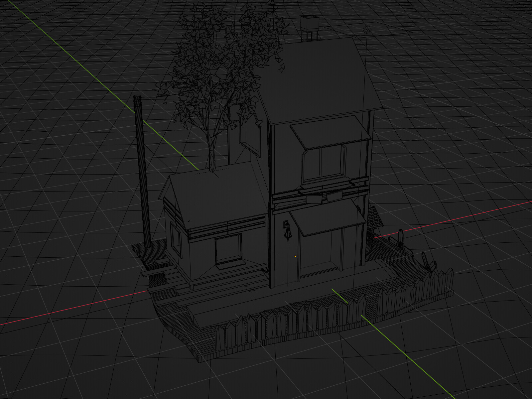532x399 pixels.
Task: Click the orange origin dot on the door
Action: coord(295,256)
